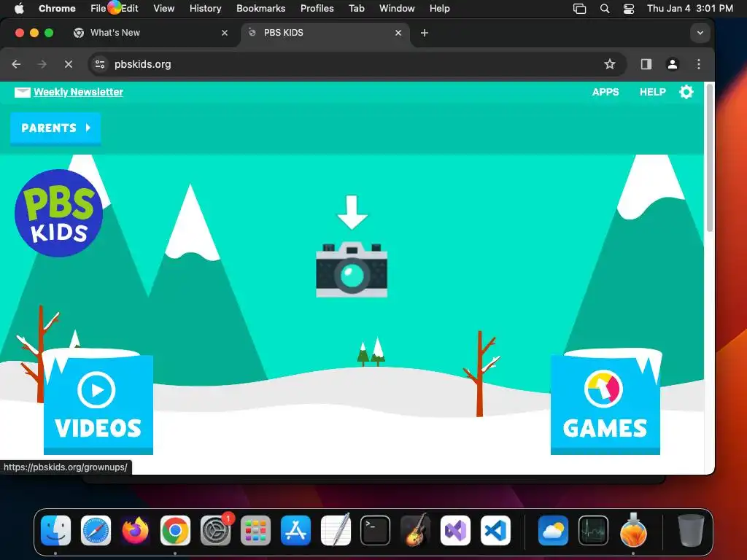Open Launchpad from the Dock
Image resolution: width=747 pixels, height=560 pixels.
tap(255, 531)
